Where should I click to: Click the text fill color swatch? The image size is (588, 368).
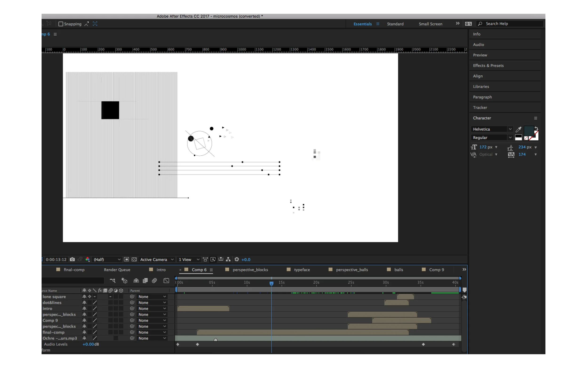528,131
